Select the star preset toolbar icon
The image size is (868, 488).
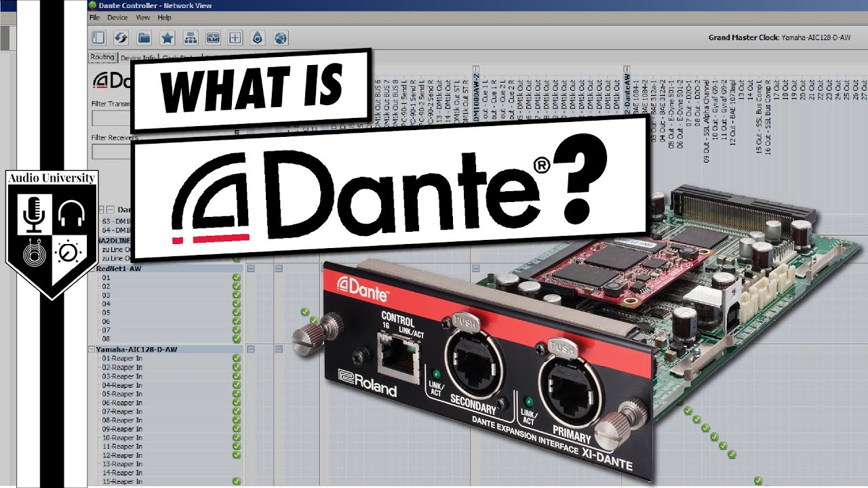point(166,38)
